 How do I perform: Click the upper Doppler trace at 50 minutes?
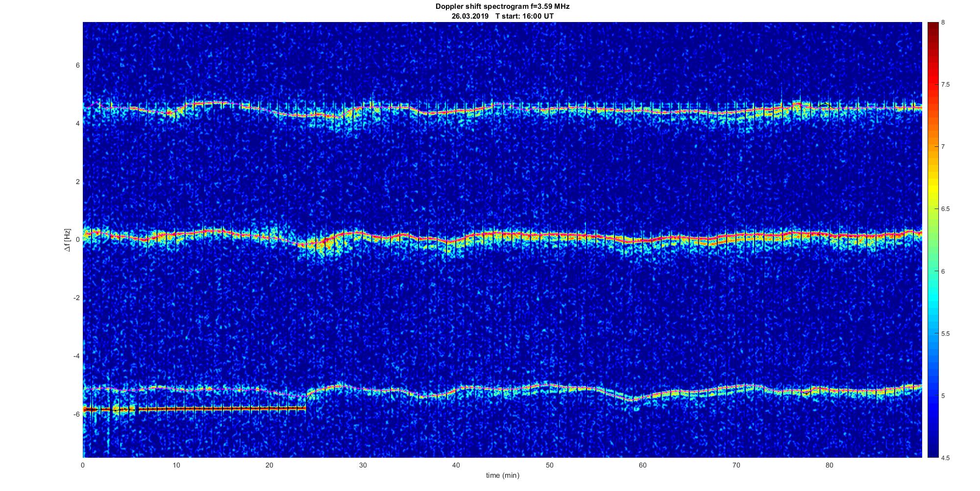click(x=549, y=109)
